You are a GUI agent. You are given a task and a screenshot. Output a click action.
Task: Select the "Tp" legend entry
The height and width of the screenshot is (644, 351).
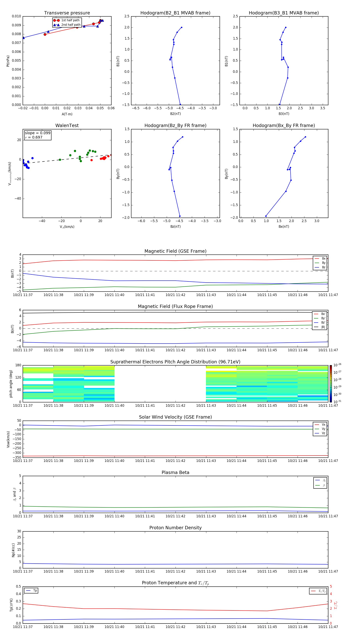[x=31, y=591]
